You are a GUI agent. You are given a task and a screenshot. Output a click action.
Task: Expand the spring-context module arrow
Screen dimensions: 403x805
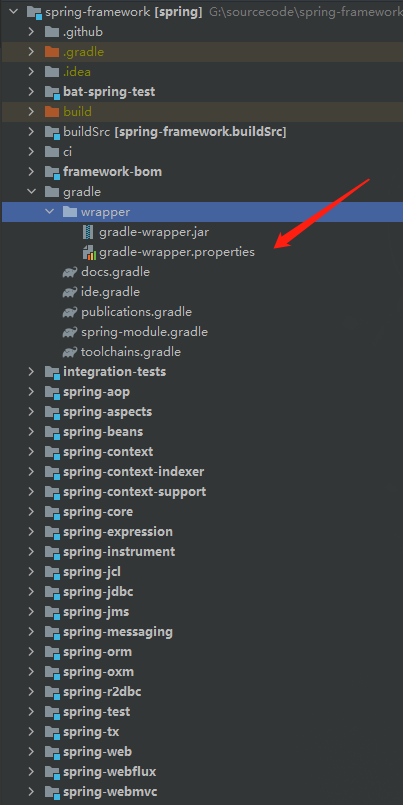point(32,452)
